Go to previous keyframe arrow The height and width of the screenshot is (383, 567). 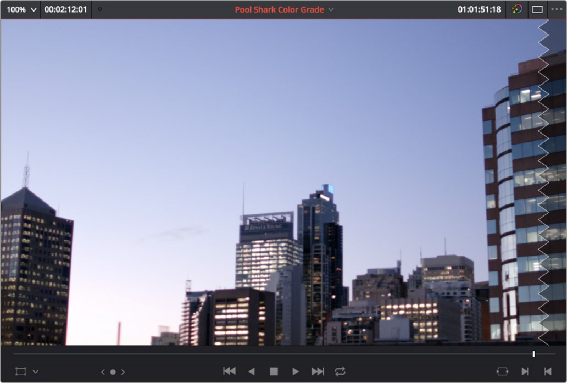point(103,372)
